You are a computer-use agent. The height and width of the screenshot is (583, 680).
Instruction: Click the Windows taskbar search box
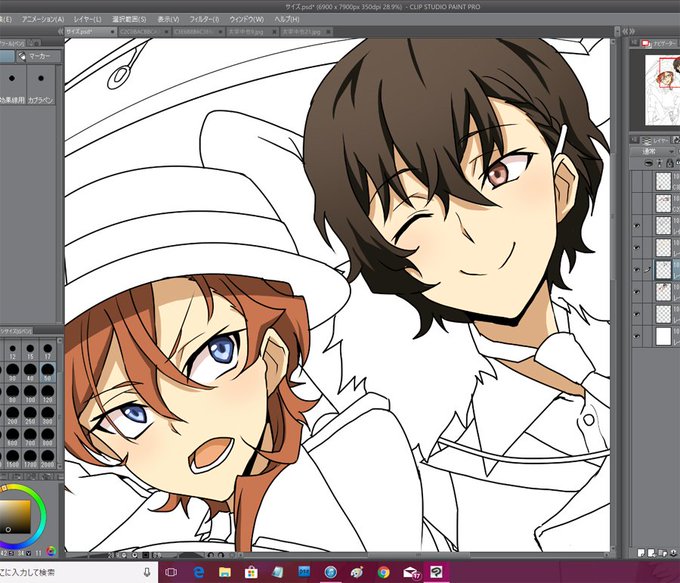[x=77, y=572]
